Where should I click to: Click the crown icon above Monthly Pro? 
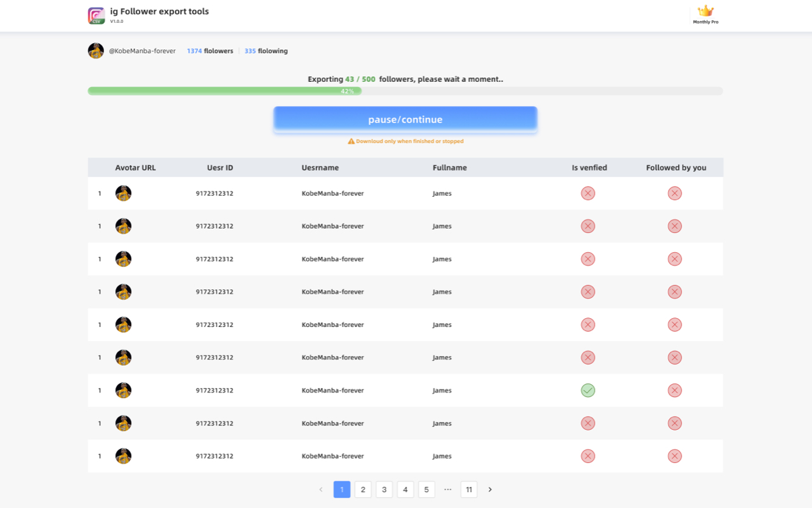tap(705, 10)
